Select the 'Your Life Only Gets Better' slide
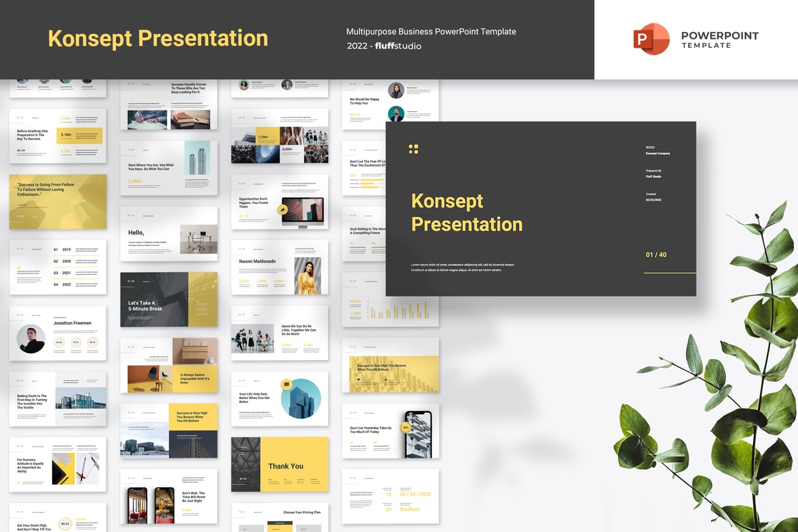 (x=280, y=398)
